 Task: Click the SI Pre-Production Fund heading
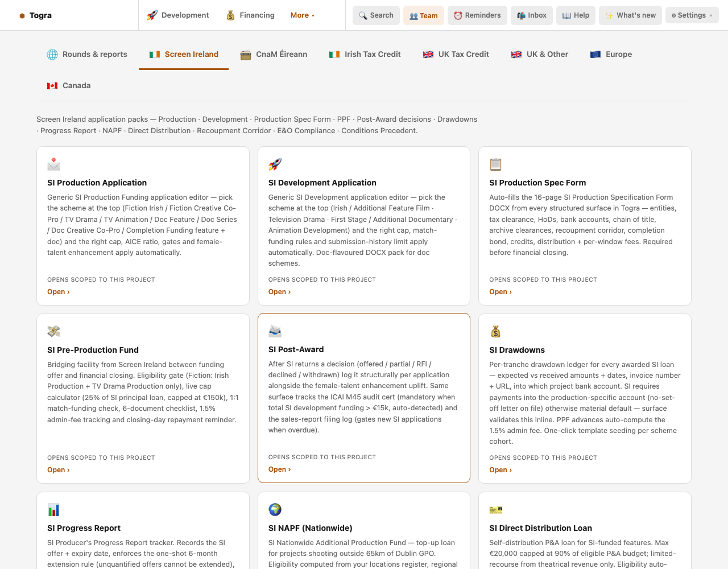click(93, 350)
